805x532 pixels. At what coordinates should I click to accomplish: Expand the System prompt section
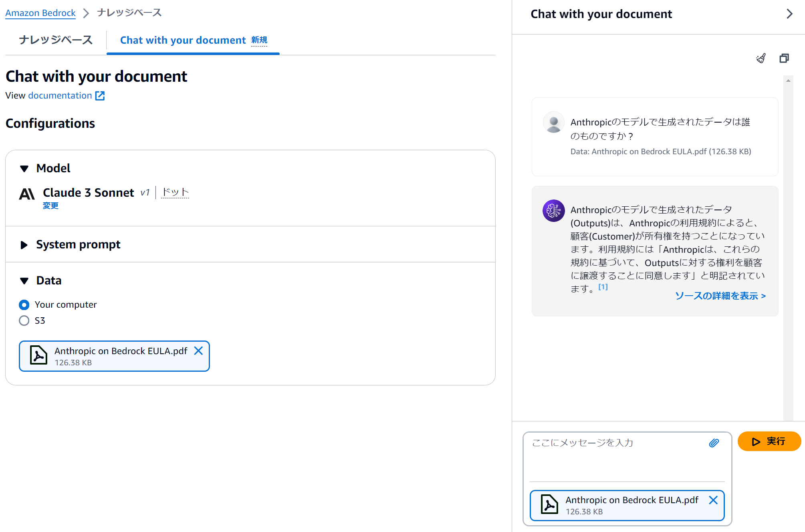tap(24, 245)
